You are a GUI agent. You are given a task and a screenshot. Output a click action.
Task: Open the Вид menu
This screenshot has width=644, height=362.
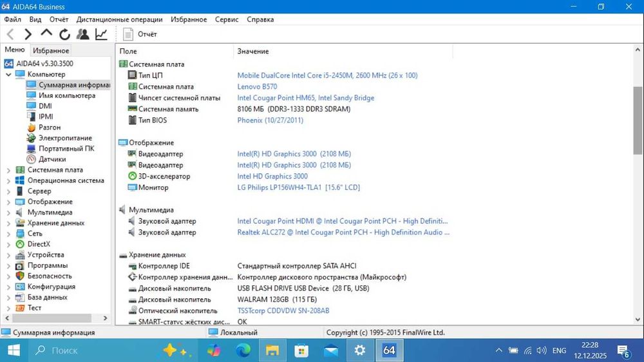point(35,19)
